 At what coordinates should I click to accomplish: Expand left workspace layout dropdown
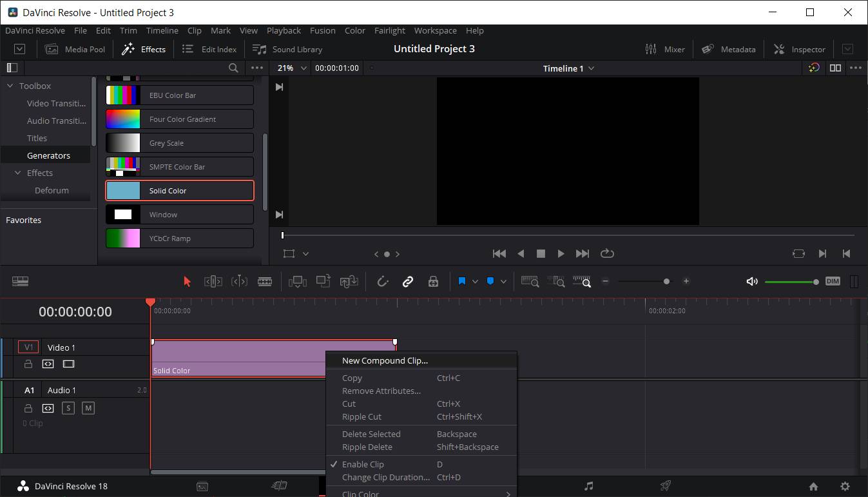19,49
